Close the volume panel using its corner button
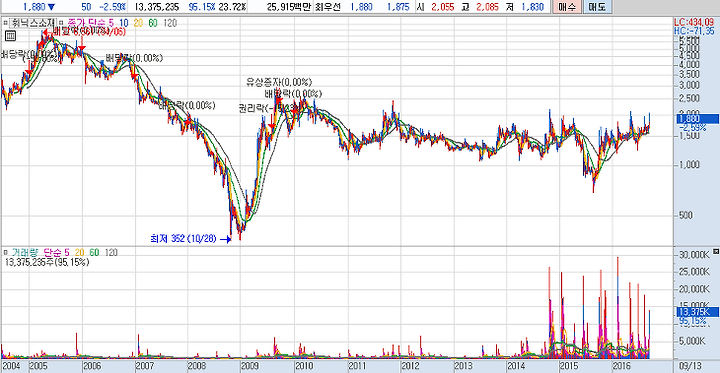This screenshot has width=720, height=373. (715, 252)
